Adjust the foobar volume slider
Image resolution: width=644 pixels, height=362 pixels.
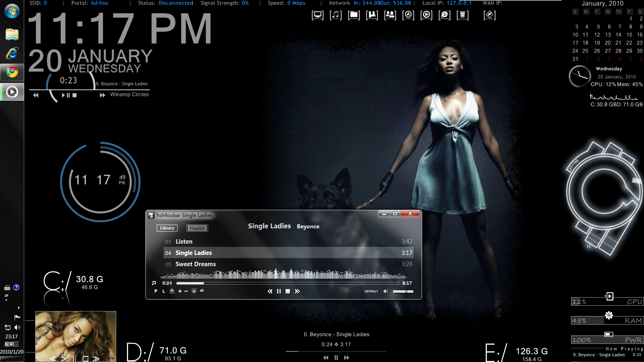(x=403, y=291)
